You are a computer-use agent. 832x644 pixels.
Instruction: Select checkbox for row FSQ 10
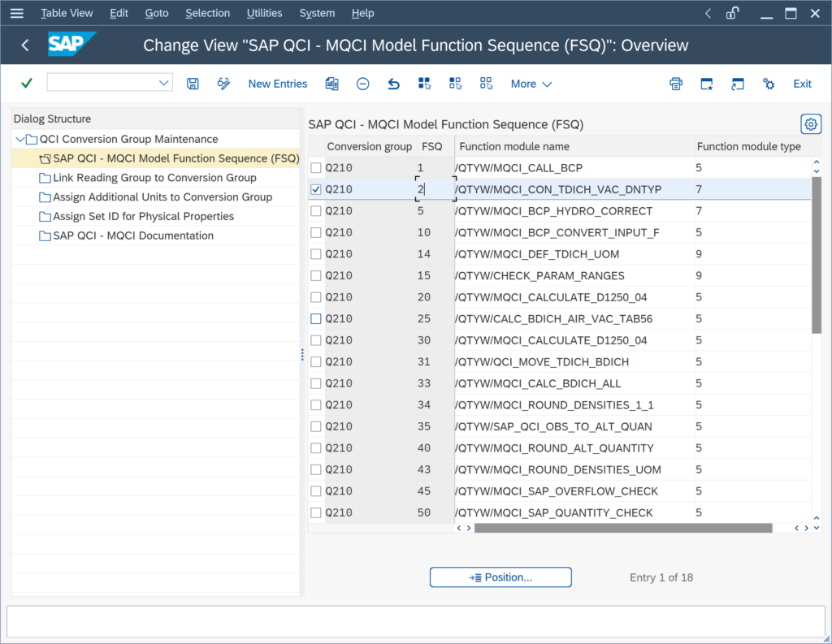(x=316, y=232)
